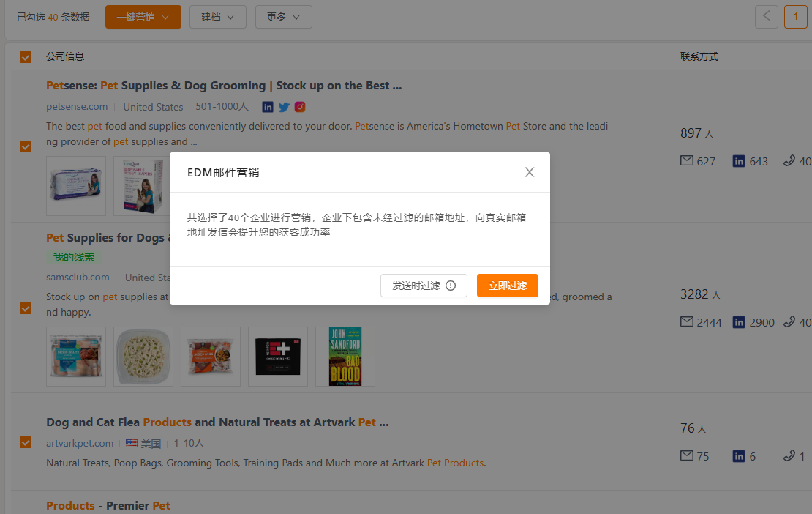Open the artvarkpet.com link
Image resolution: width=812 pixels, height=514 pixels.
[x=80, y=444]
